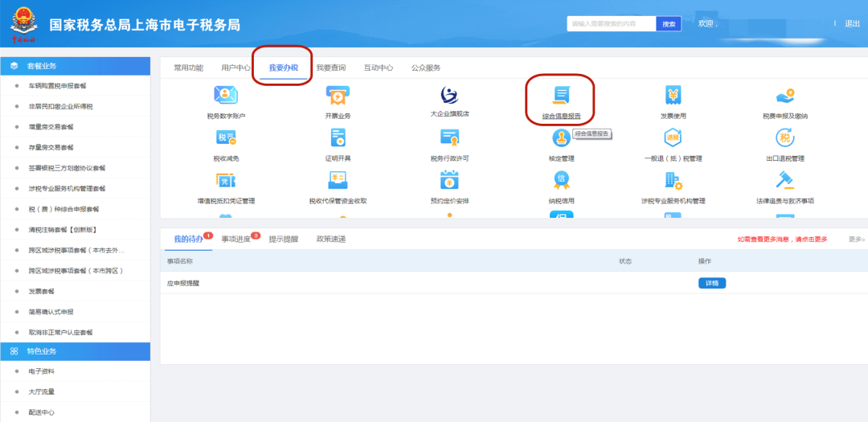
Task: Open 大厅流量 in sidebar
Action: 42,391
